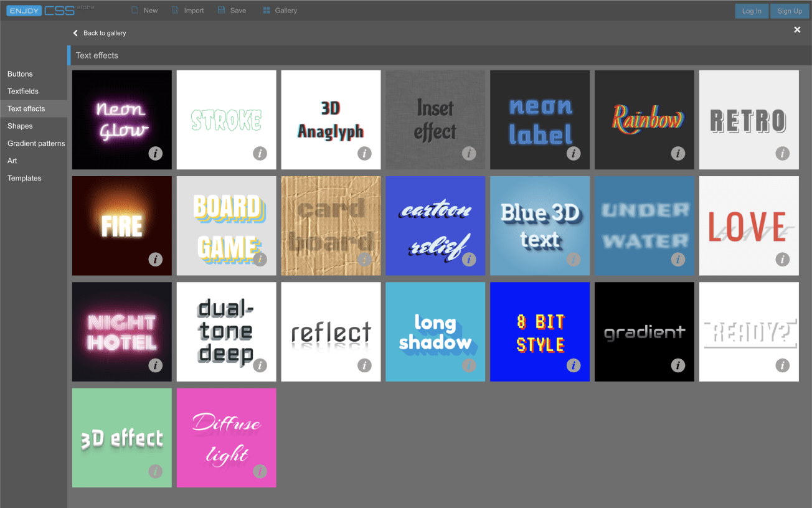Open the Gallery grid icon

(267, 11)
